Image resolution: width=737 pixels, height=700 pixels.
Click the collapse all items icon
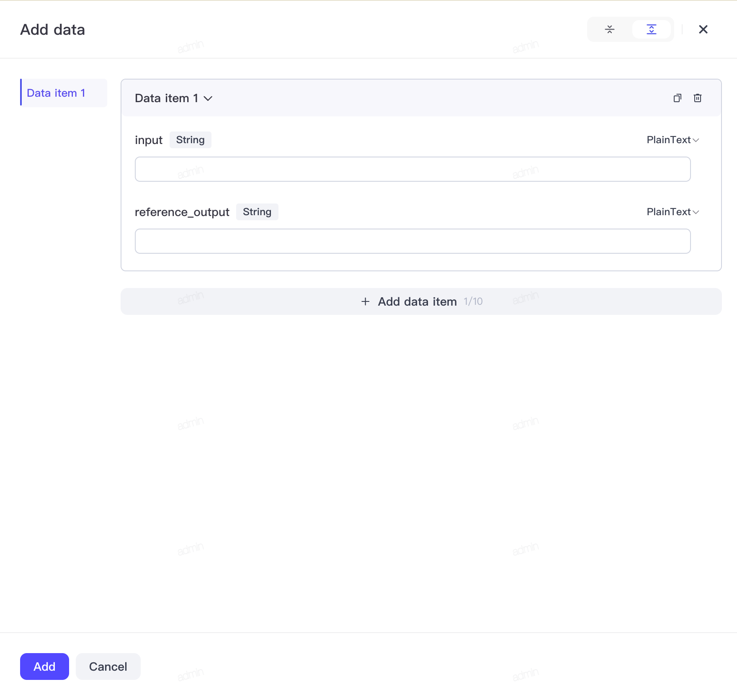pyautogui.click(x=610, y=29)
